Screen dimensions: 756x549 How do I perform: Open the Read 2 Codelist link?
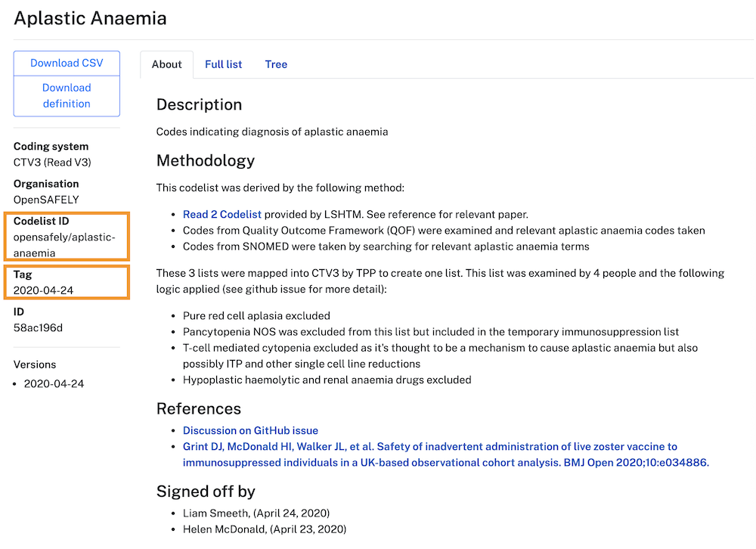click(x=222, y=214)
